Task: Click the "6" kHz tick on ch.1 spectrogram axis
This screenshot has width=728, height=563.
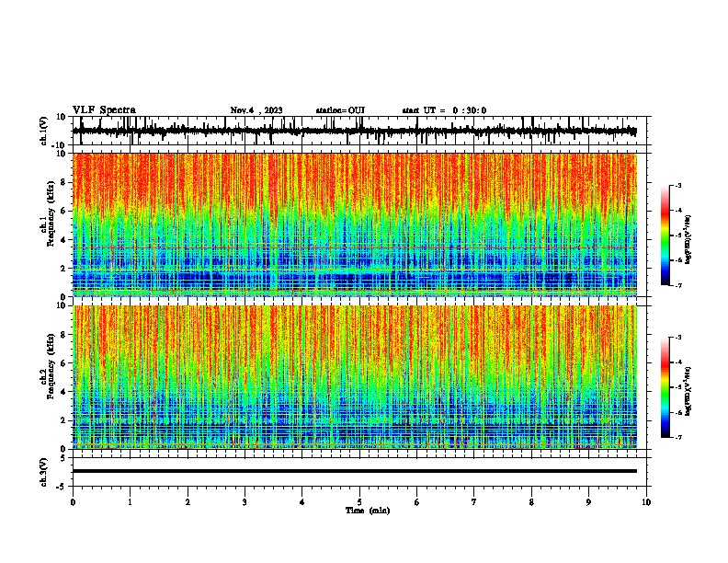Action: point(64,211)
